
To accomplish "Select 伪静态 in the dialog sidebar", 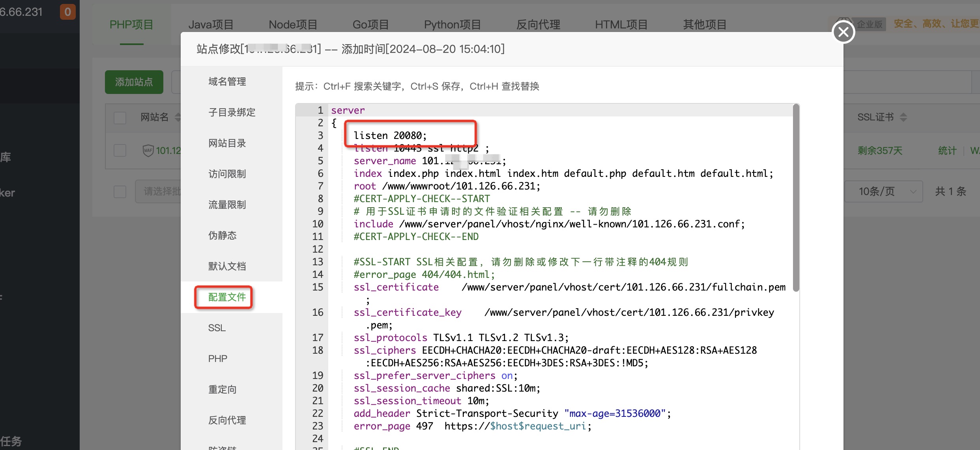I will (222, 236).
